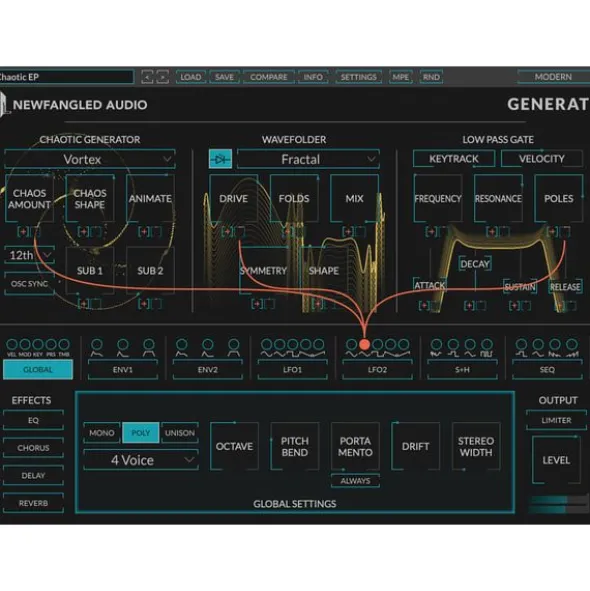Click the plus modulation slot under Symmetry
The width and height of the screenshot is (590, 591).
tap(257, 303)
